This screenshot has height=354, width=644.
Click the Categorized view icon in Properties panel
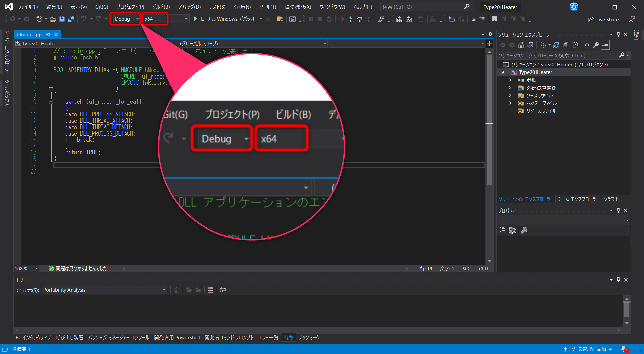(x=502, y=230)
